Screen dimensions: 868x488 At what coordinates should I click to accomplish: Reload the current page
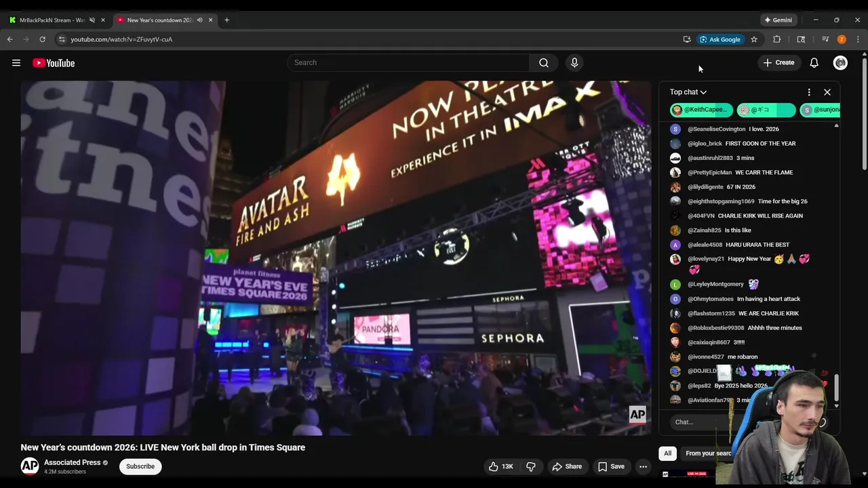(x=42, y=39)
